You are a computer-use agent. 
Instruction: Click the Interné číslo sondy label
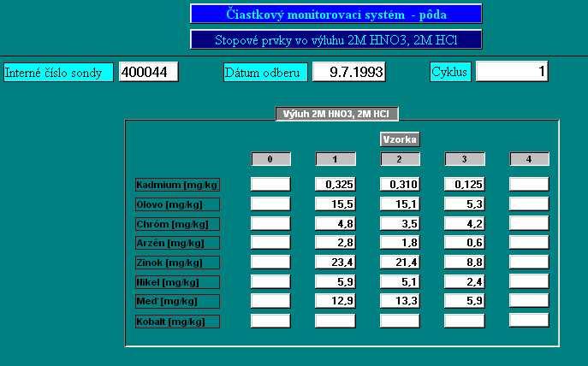click(x=58, y=73)
